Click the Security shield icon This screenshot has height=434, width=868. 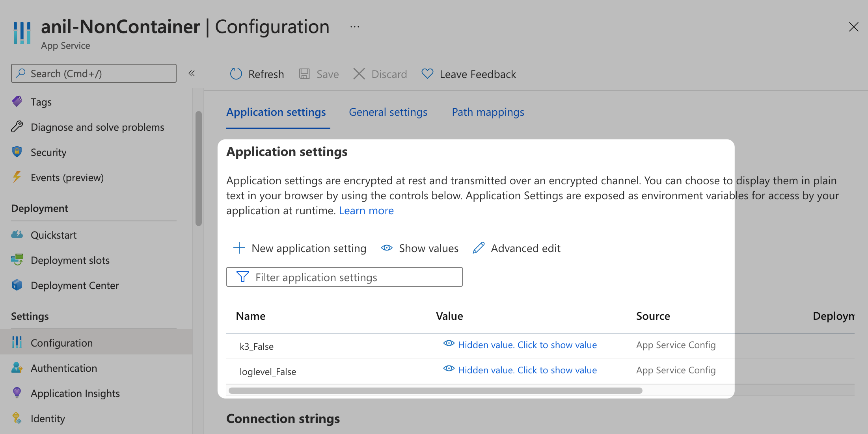(17, 152)
